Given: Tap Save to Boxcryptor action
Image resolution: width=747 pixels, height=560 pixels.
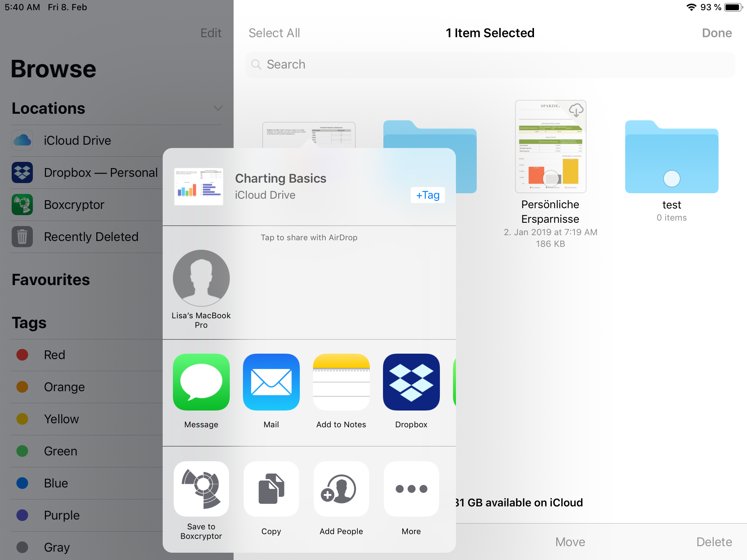Looking at the screenshot, I should pyautogui.click(x=201, y=489).
